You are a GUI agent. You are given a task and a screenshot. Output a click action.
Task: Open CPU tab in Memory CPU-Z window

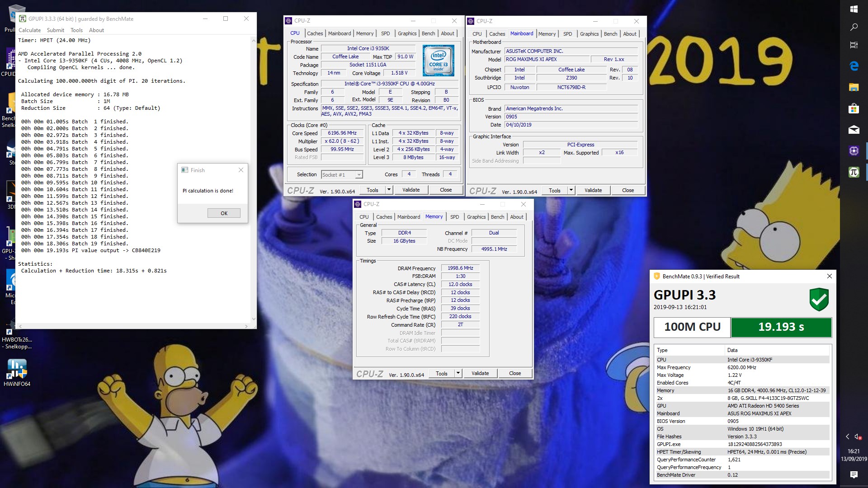(364, 217)
